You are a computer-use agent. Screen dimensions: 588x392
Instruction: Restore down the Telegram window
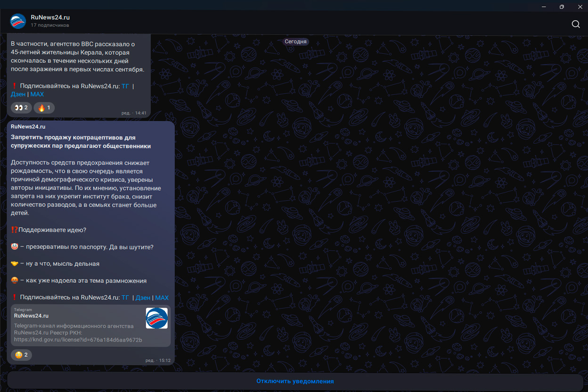[562, 7]
